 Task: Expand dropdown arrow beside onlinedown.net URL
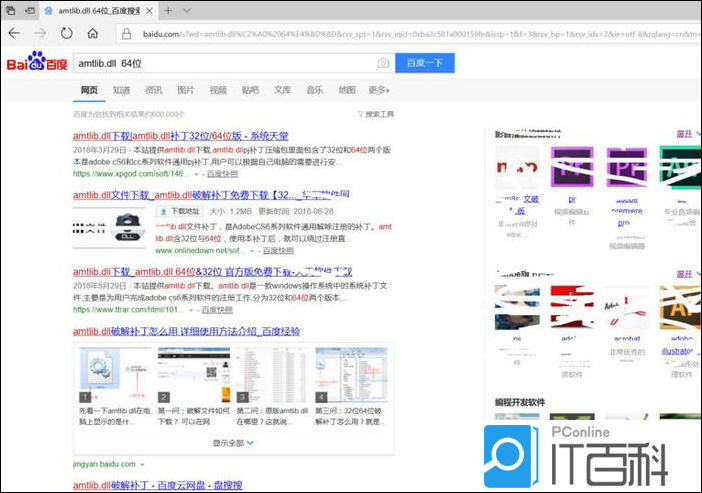(252, 251)
